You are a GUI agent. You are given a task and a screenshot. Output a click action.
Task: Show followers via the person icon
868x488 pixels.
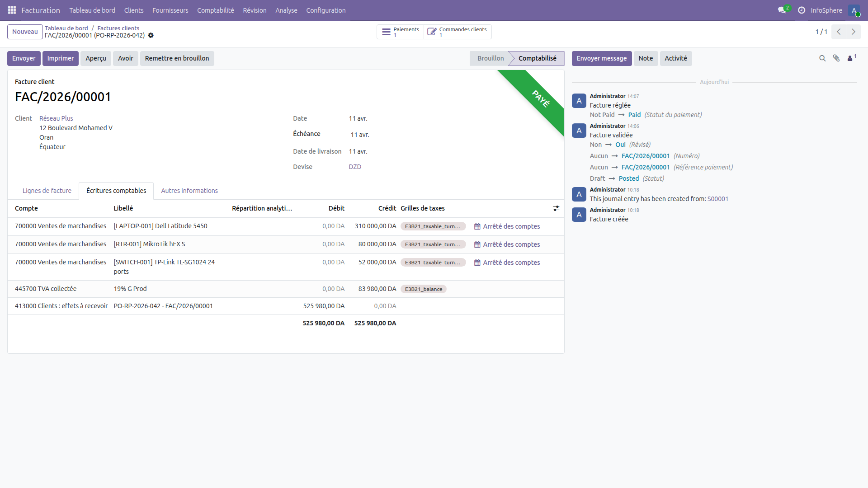[850, 58]
